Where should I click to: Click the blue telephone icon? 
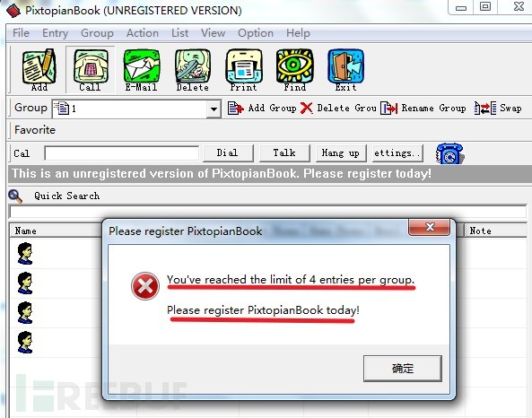pos(449,153)
